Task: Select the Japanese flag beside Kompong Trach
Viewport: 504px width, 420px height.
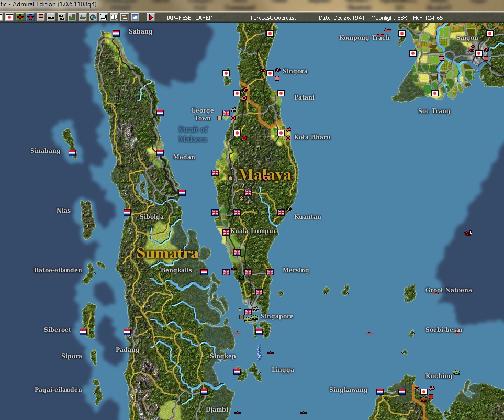Action: pyautogui.click(x=402, y=34)
